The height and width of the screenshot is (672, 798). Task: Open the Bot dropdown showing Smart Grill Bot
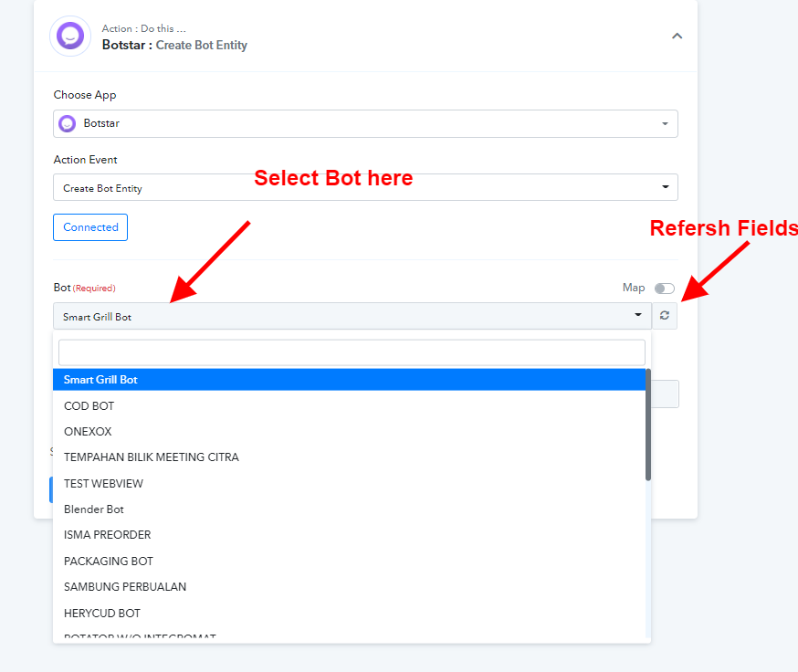click(352, 316)
